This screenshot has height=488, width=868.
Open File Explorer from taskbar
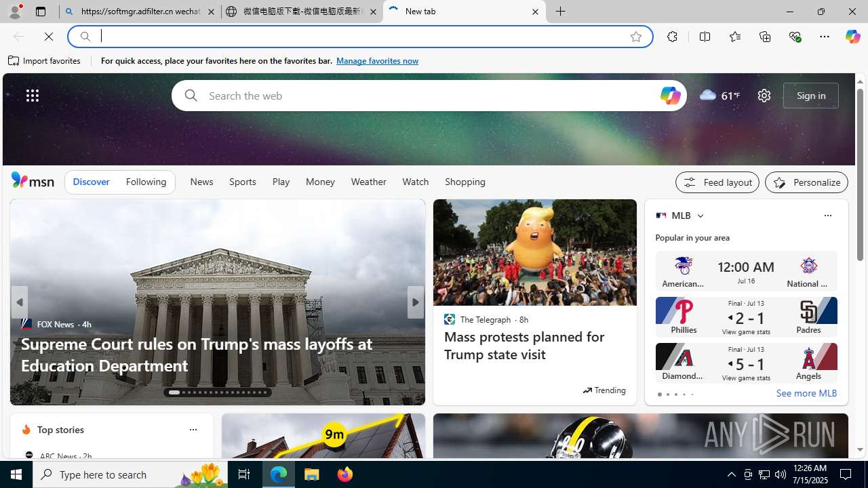[312, 474]
